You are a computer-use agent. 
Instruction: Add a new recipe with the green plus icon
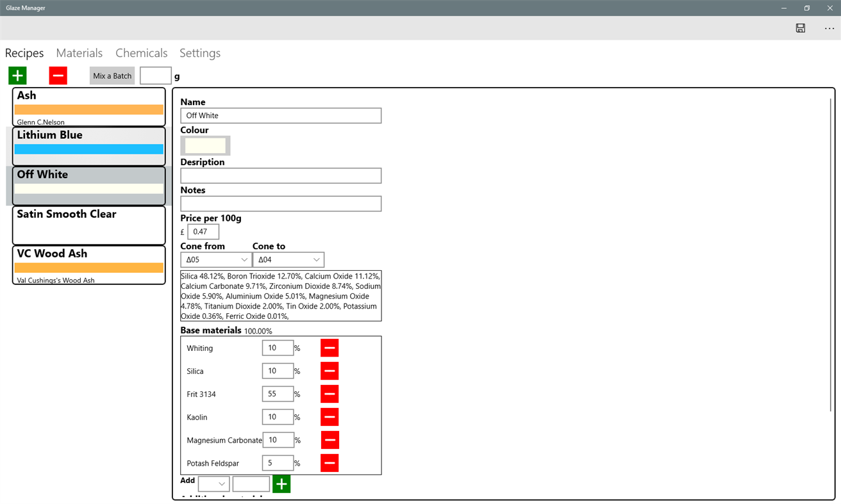17,75
